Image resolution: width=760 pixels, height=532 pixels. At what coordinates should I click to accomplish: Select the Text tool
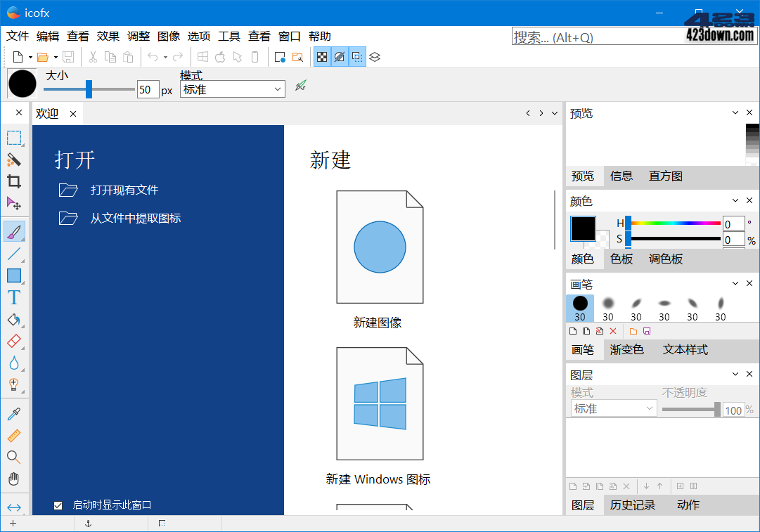[x=14, y=297]
